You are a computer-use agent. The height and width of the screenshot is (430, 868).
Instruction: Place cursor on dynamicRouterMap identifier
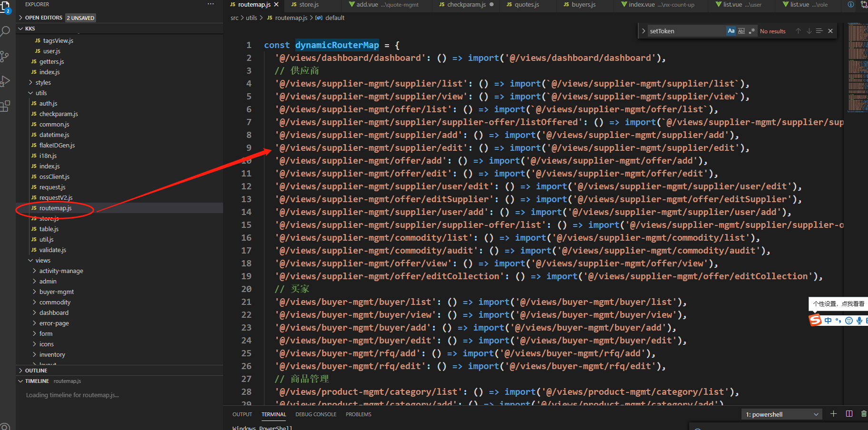tap(337, 45)
